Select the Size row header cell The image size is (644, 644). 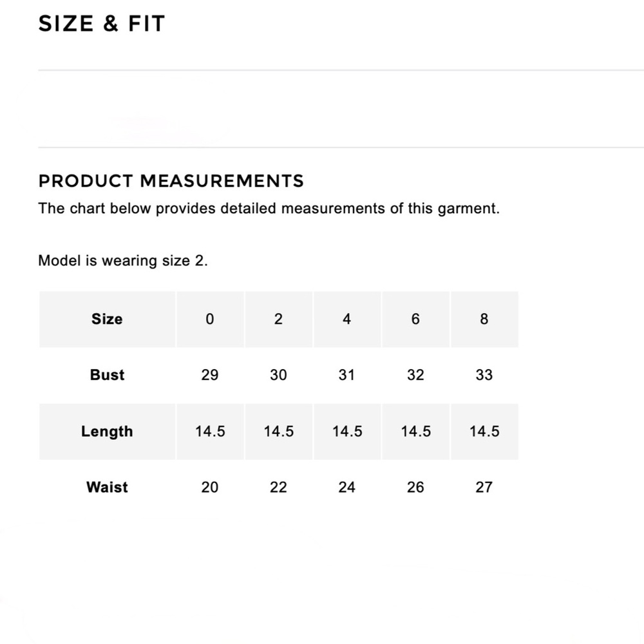[x=107, y=319]
